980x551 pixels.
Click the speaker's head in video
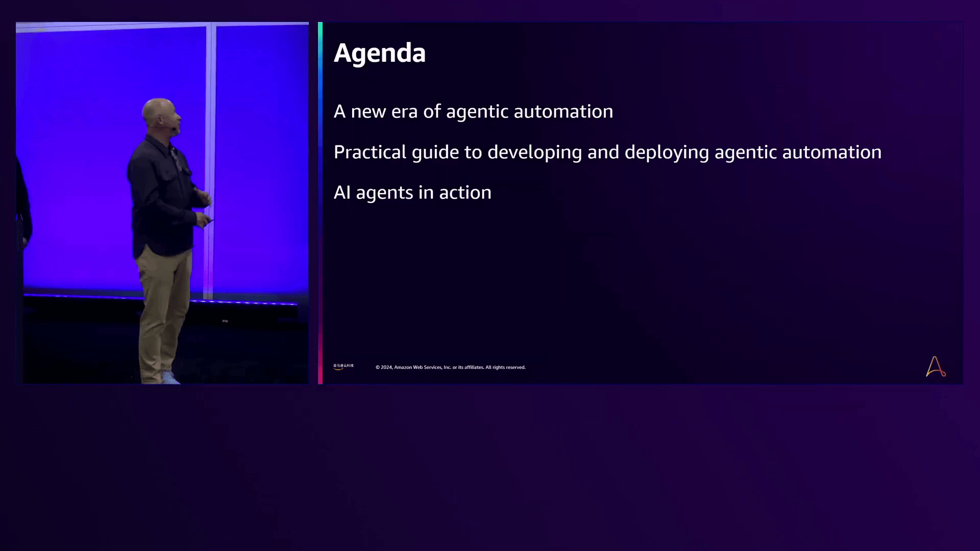159,113
